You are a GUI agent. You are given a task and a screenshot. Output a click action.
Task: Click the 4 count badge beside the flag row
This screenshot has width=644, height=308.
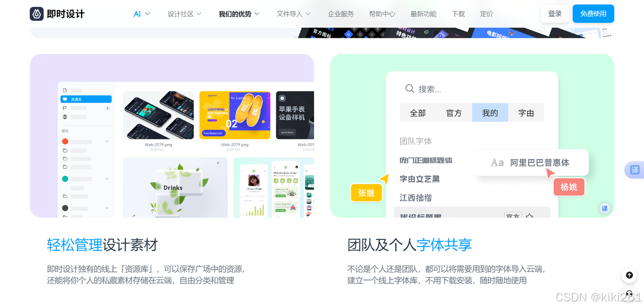[x=107, y=108]
